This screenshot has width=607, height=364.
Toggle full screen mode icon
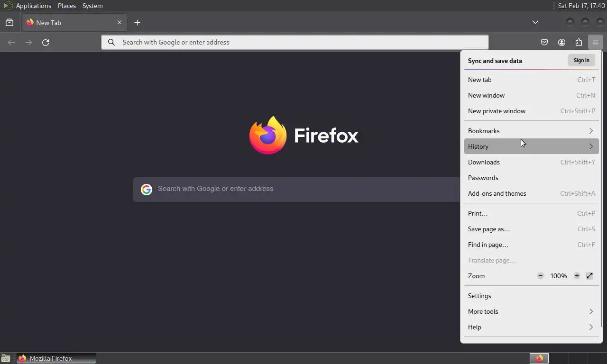coord(589,276)
